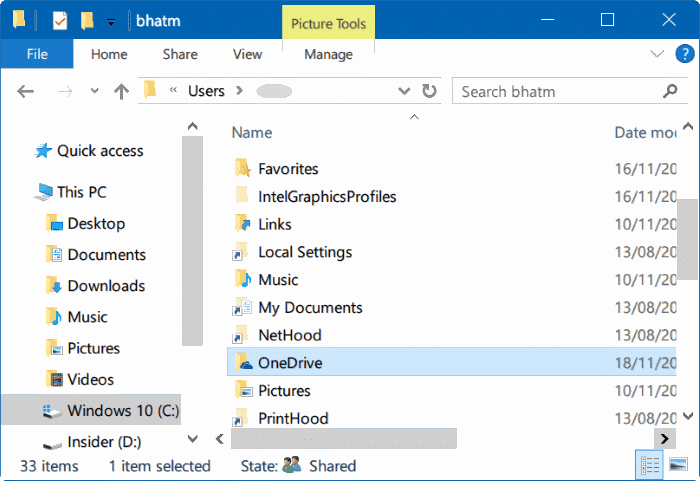Click the folder icon in address bar
The width and height of the screenshot is (700, 481).
(150, 89)
